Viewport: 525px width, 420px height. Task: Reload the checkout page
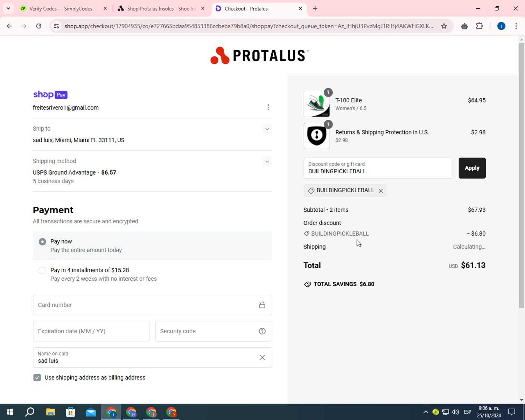click(x=39, y=26)
